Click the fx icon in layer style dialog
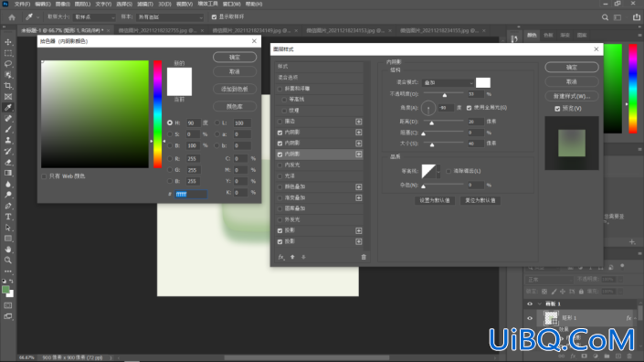Viewport: 644px width, 362px height. [281, 257]
